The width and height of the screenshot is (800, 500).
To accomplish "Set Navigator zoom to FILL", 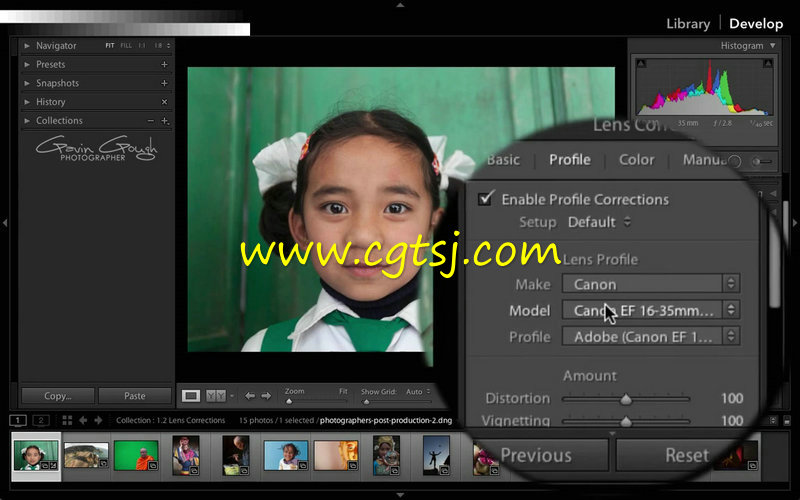I will tap(126, 45).
